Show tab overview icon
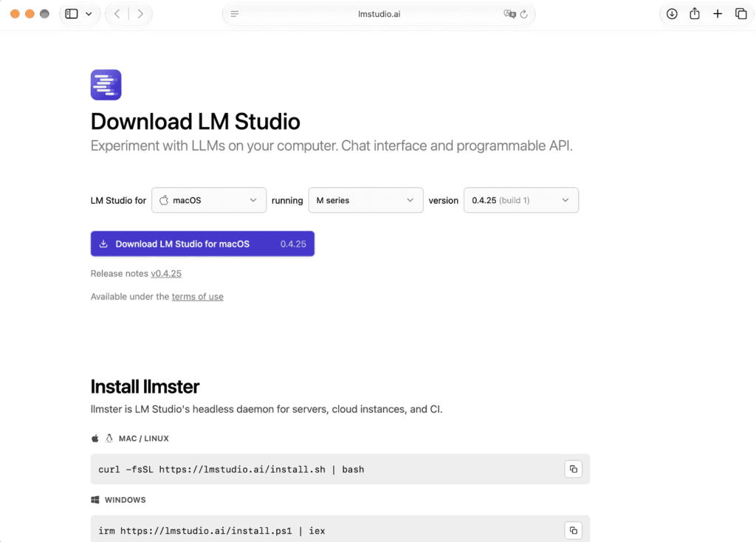This screenshot has height=542, width=756. pyautogui.click(x=740, y=13)
